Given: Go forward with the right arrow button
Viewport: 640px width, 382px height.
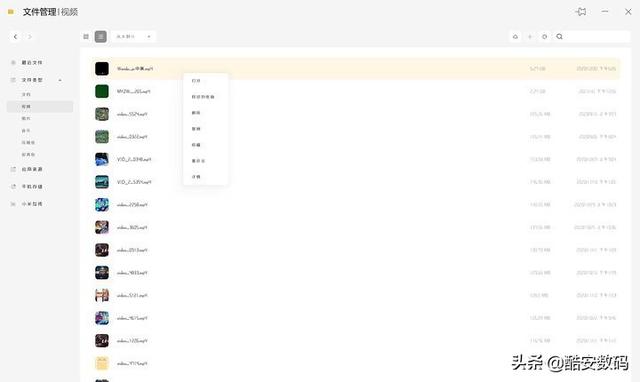Looking at the screenshot, I should [x=30, y=37].
